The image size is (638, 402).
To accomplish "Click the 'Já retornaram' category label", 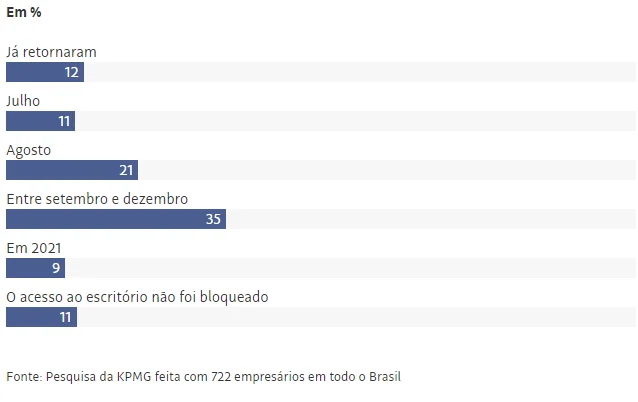I will pos(51,52).
